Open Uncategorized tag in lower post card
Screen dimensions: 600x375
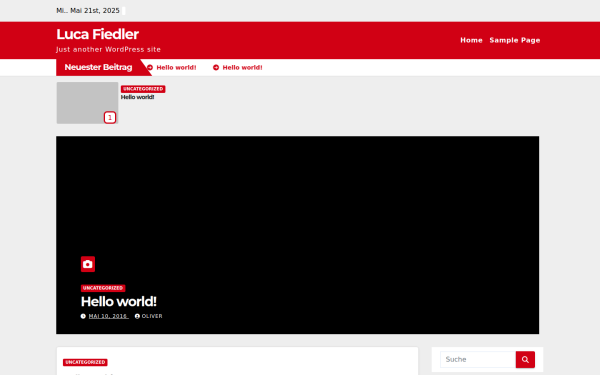pyautogui.click(x=85, y=362)
